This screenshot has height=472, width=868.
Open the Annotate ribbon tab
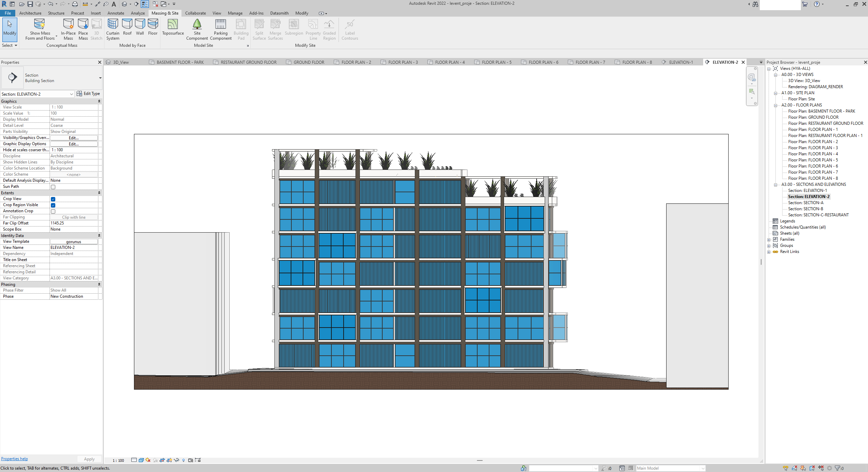click(x=116, y=13)
